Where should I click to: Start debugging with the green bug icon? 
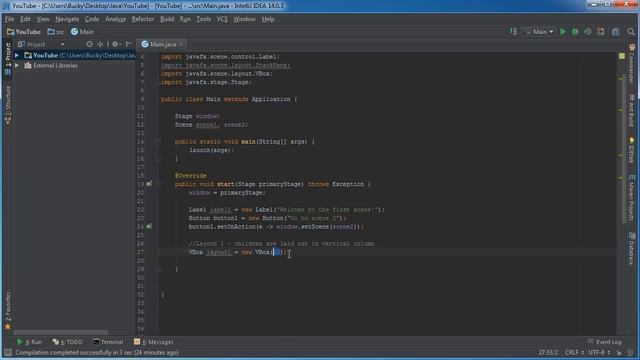[x=575, y=31]
